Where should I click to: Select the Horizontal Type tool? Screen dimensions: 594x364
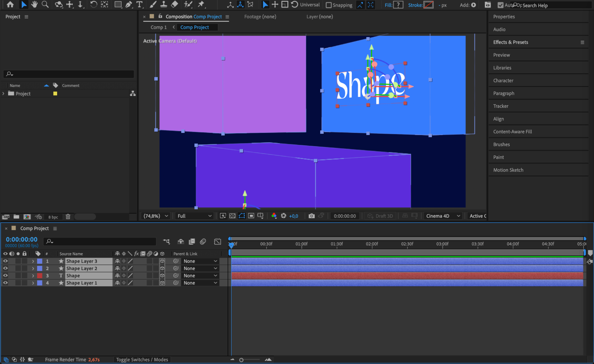[x=139, y=4]
